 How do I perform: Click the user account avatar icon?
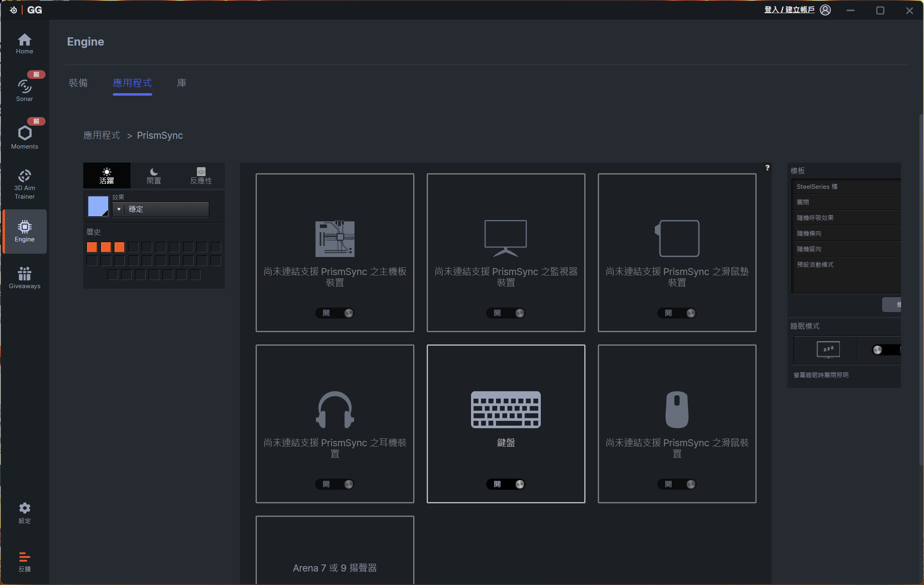coord(825,10)
